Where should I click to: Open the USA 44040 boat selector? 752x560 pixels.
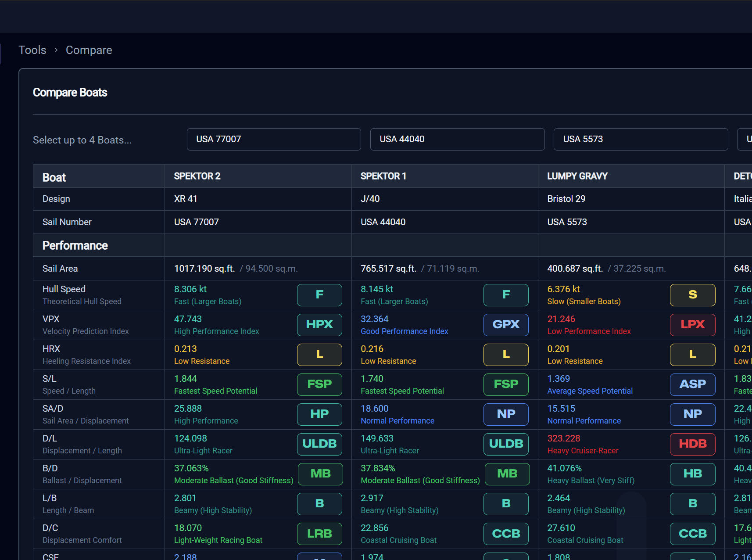[x=457, y=140]
